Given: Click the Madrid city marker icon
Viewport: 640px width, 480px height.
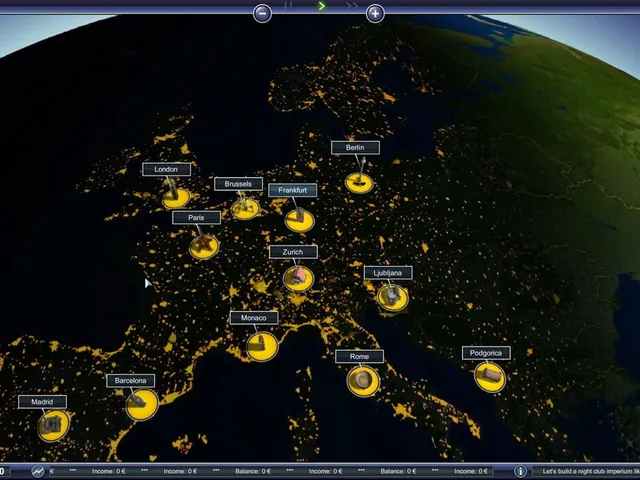Looking at the screenshot, I should click(x=53, y=425).
